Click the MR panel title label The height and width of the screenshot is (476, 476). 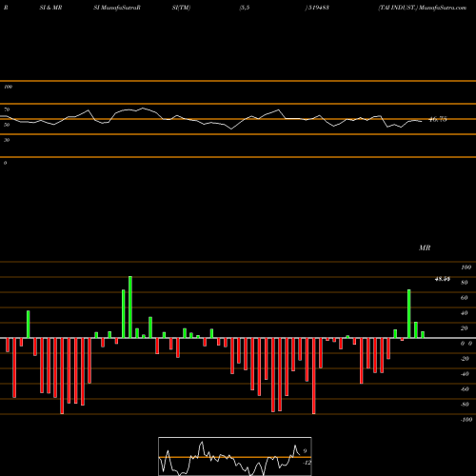point(425,248)
